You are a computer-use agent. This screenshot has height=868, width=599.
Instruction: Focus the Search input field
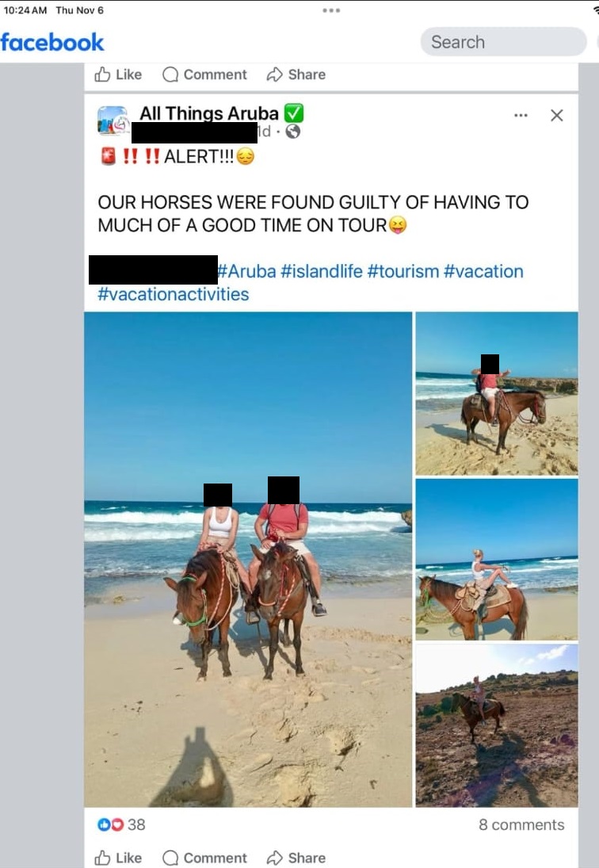[x=503, y=41]
